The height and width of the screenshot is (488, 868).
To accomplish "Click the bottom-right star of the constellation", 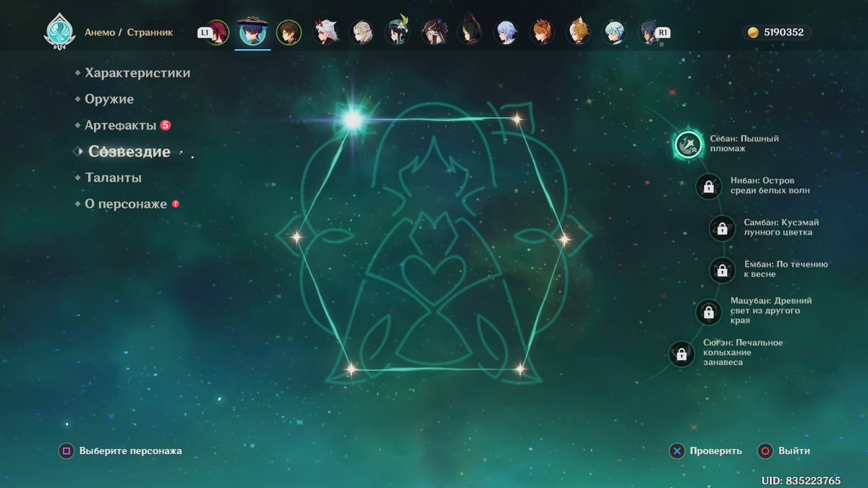I will click(519, 369).
